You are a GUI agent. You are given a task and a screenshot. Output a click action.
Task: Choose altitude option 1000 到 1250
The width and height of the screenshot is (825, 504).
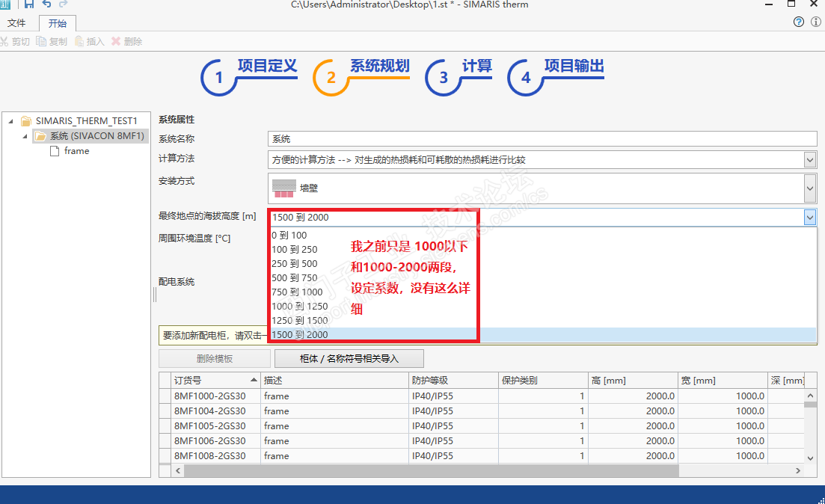(x=300, y=306)
